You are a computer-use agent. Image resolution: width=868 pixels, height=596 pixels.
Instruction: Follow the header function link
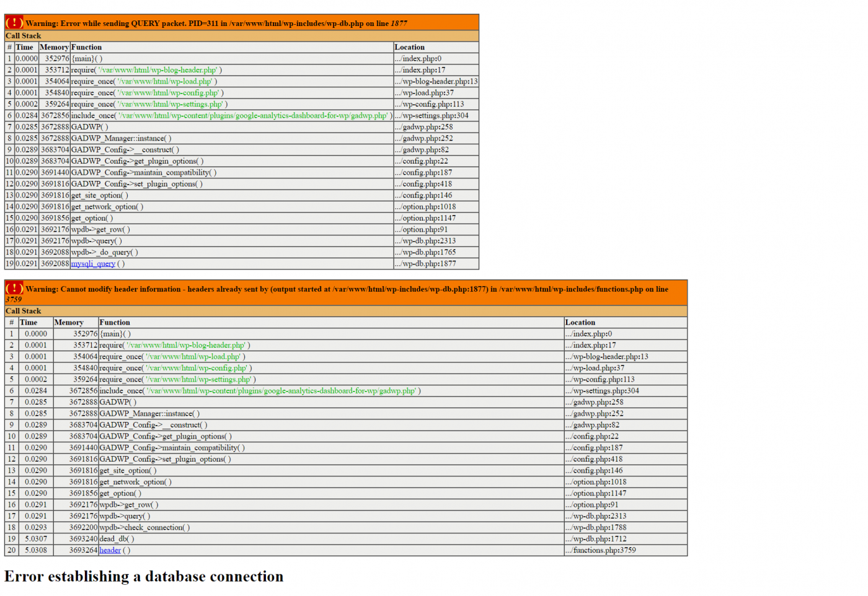pyautogui.click(x=110, y=550)
